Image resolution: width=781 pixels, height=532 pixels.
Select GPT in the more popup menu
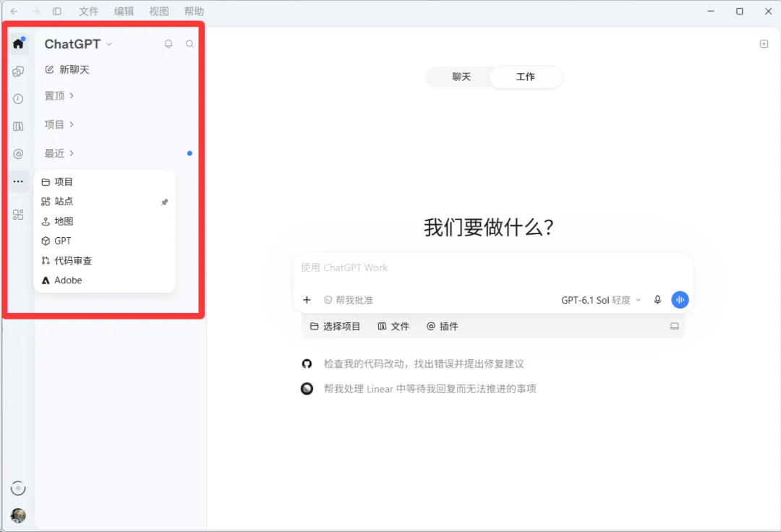click(105, 241)
